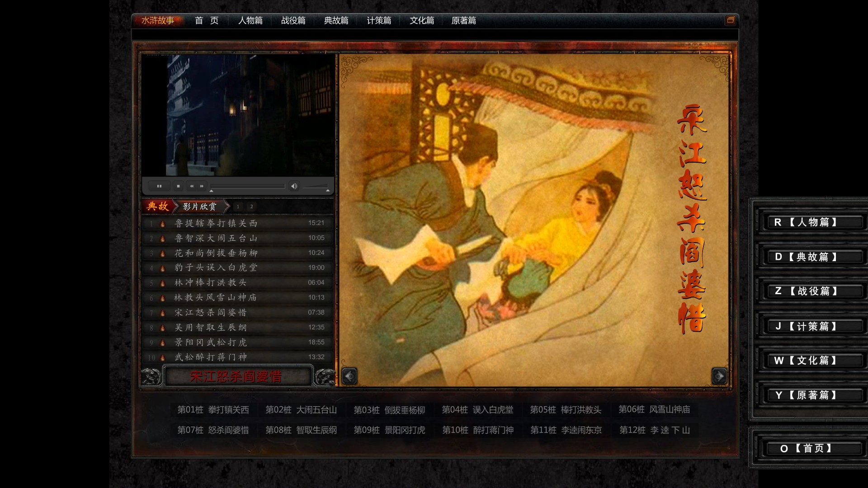Show next illustration with right arrow
Screen dimensions: 868x488
click(719, 376)
